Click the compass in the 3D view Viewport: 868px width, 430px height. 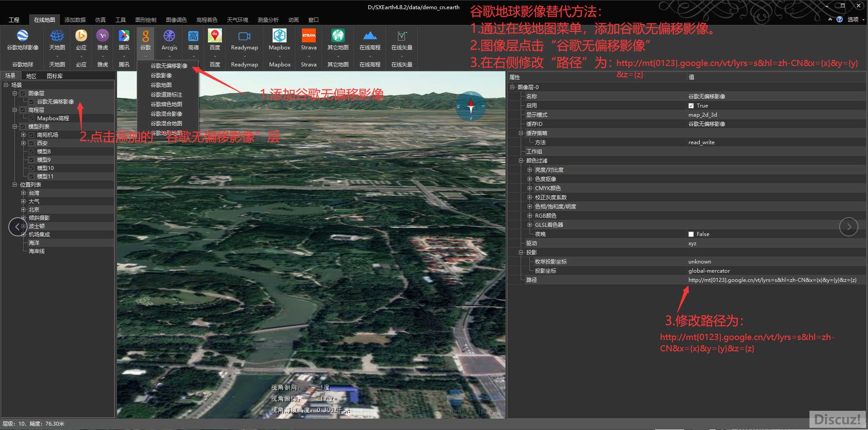(x=470, y=106)
